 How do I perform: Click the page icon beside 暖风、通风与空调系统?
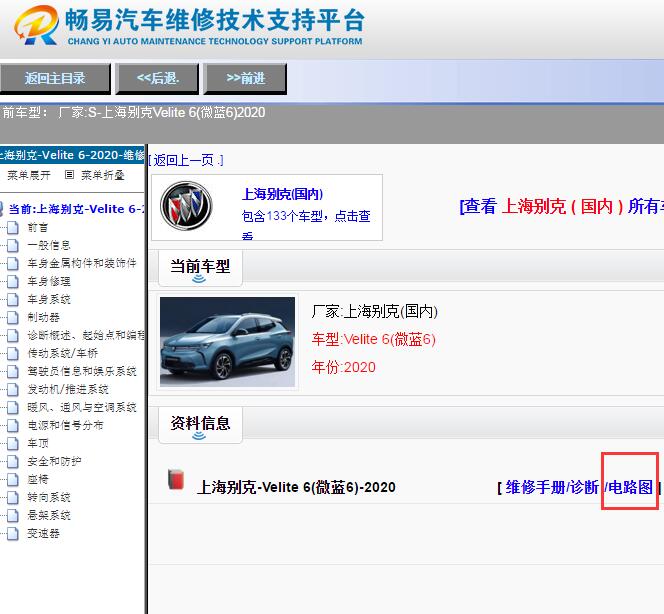pyautogui.click(x=13, y=407)
